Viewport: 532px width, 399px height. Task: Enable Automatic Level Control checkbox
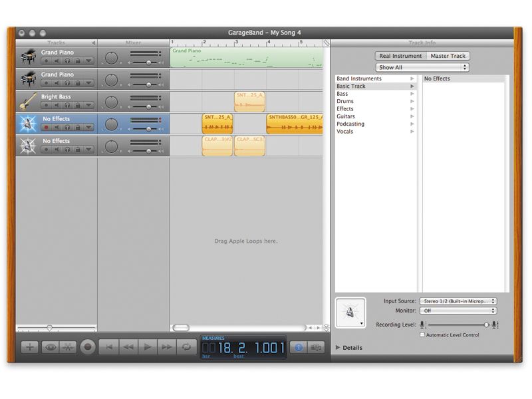(422, 334)
